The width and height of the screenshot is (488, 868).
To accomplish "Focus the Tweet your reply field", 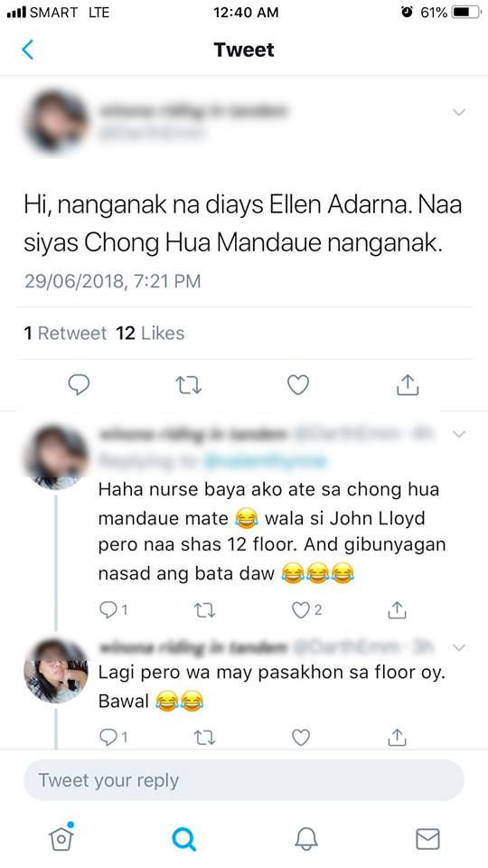I will click(243, 780).
